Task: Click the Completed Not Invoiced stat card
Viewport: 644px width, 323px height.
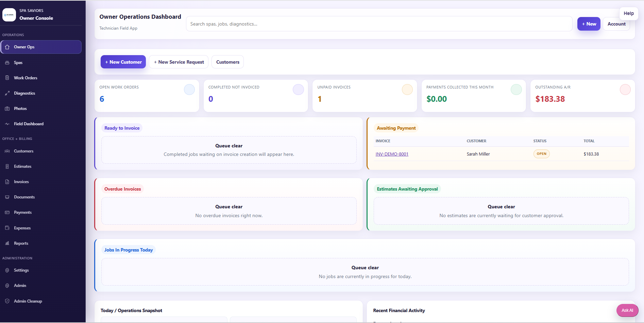Action: [256, 96]
